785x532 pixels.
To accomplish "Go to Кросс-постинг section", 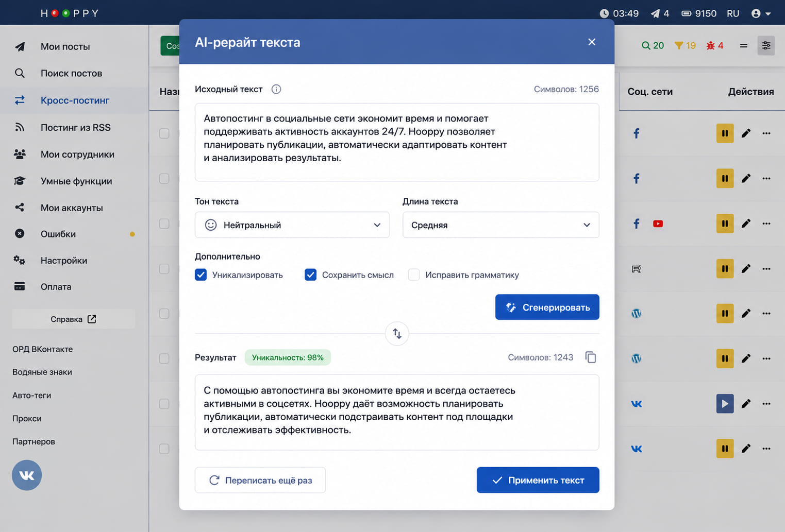I will (74, 100).
